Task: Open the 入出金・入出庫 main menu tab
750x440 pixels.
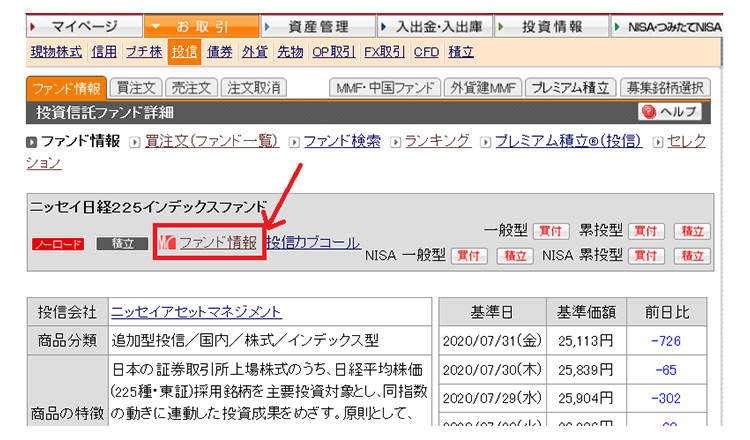Action: pos(435,26)
